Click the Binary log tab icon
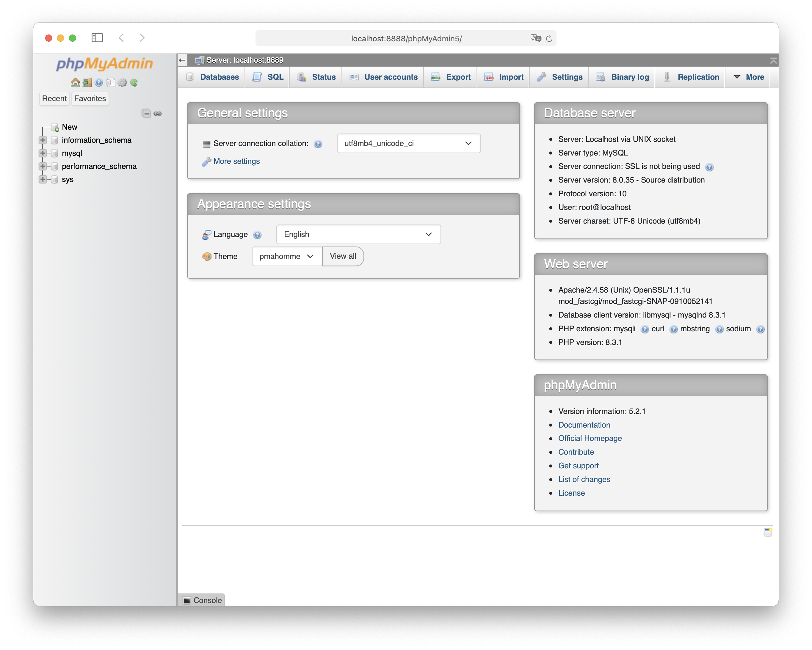This screenshot has height=650, width=812. click(x=602, y=77)
